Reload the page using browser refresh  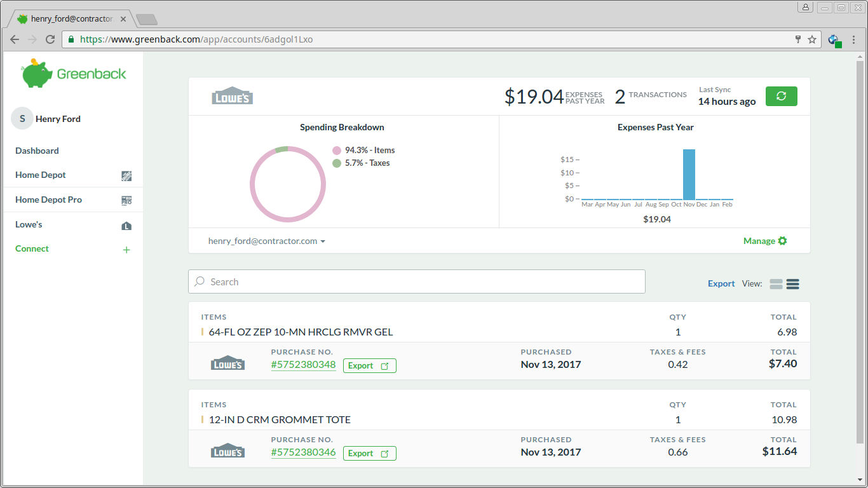[50, 39]
